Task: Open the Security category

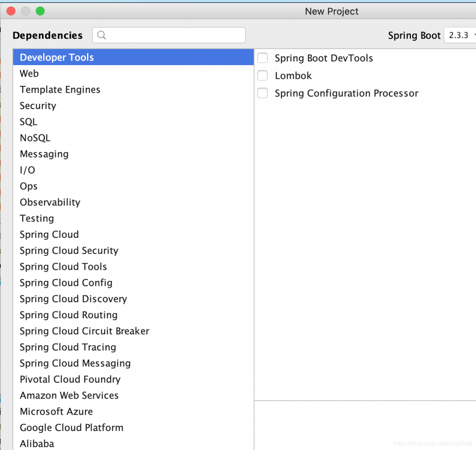Action: click(134, 106)
